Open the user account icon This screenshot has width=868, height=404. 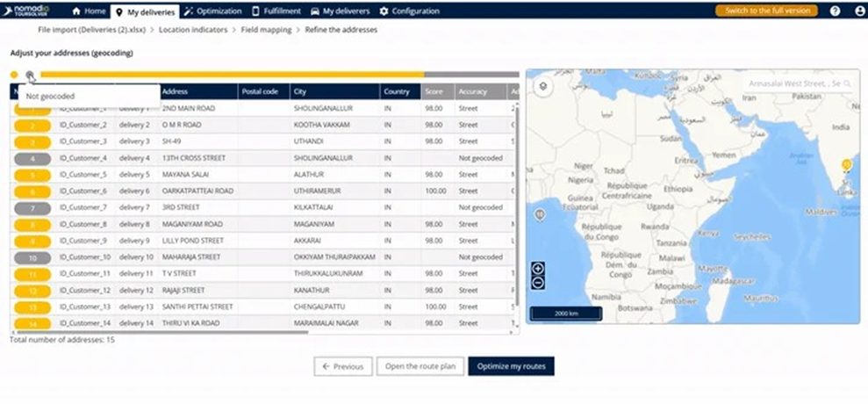click(858, 11)
